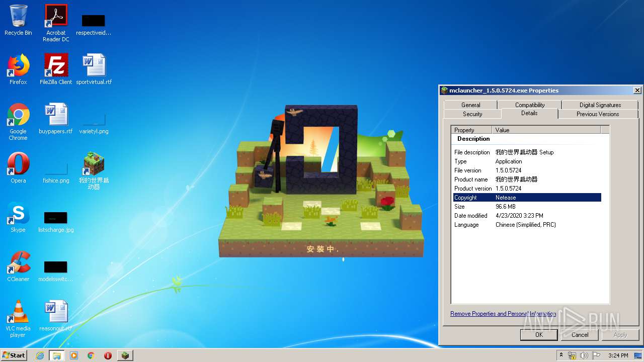Select the listscharge.jpg file icon
The image size is (644, 362).
click(56, 222)
